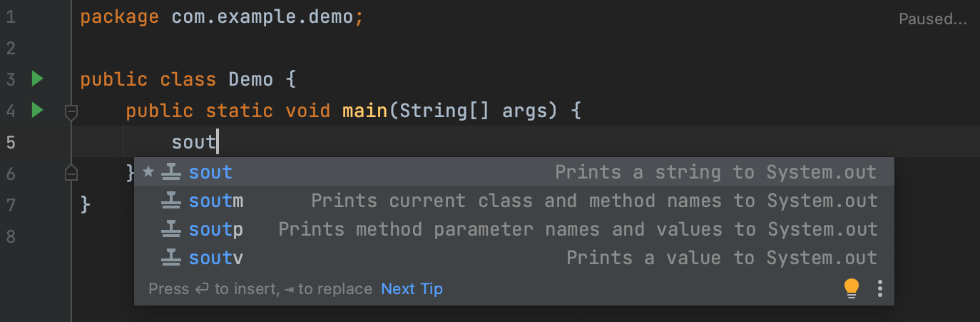980x322 pixels.
Task: Click the template icon next to soutv
Action: pyautogui.click(x=170, y=258)
